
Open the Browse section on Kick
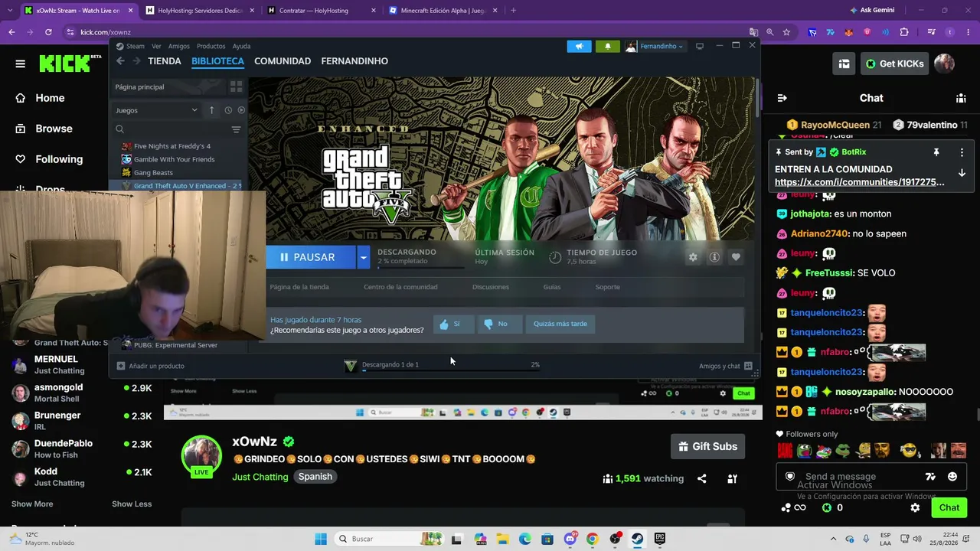(54, 129)
